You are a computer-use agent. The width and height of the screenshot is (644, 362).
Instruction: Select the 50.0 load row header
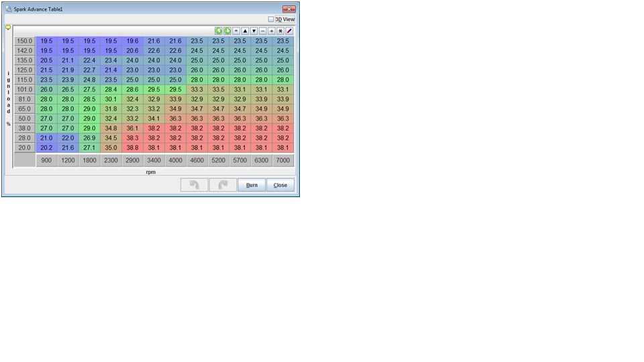[25, 119]
